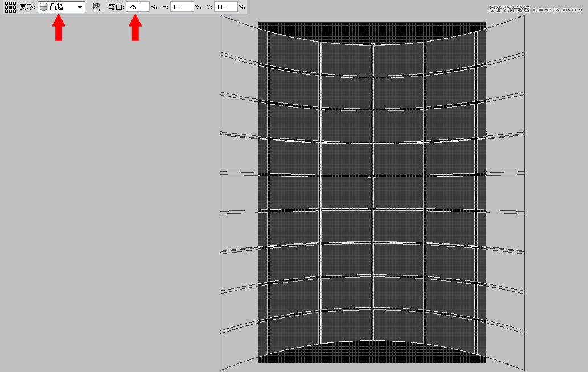The height and width of the screenshot is (372, 588).
Task: Click the reference point locator grid icon
Action: coord(10,7)
